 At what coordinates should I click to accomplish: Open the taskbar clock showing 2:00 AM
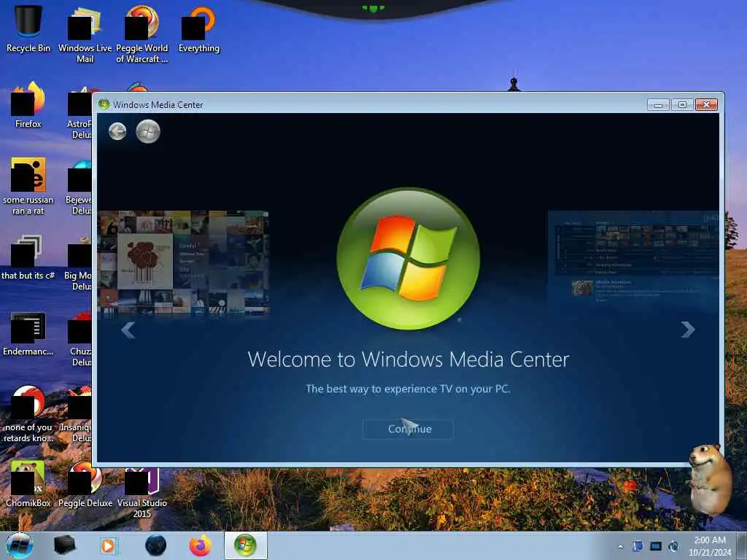710,546
